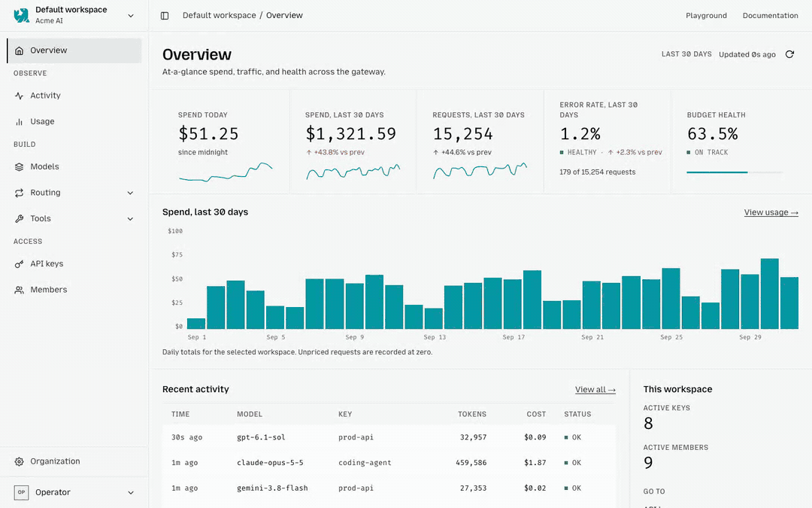Click View all recent activity
This screenshot has height=508, width=812.
(x=595, y=389)
